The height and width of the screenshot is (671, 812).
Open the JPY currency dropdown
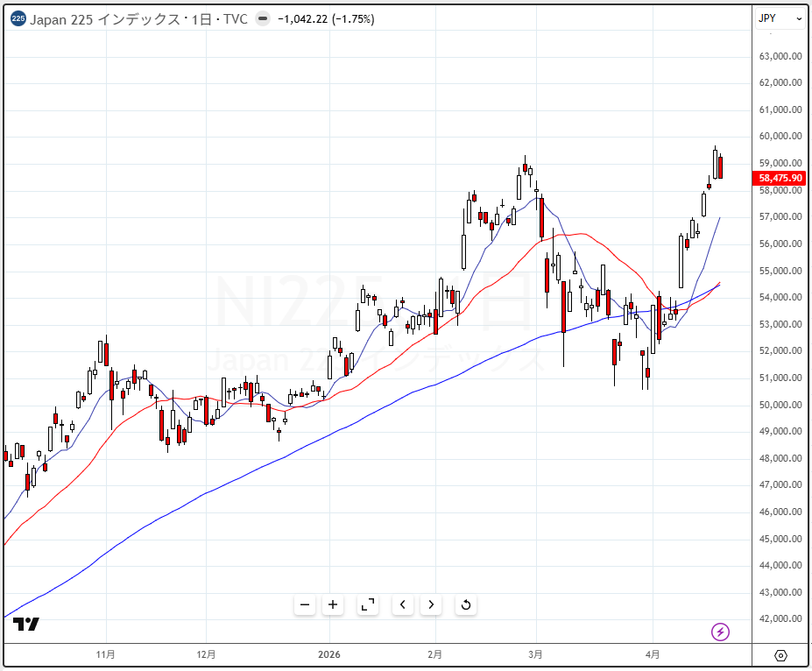tap(779, 18)
